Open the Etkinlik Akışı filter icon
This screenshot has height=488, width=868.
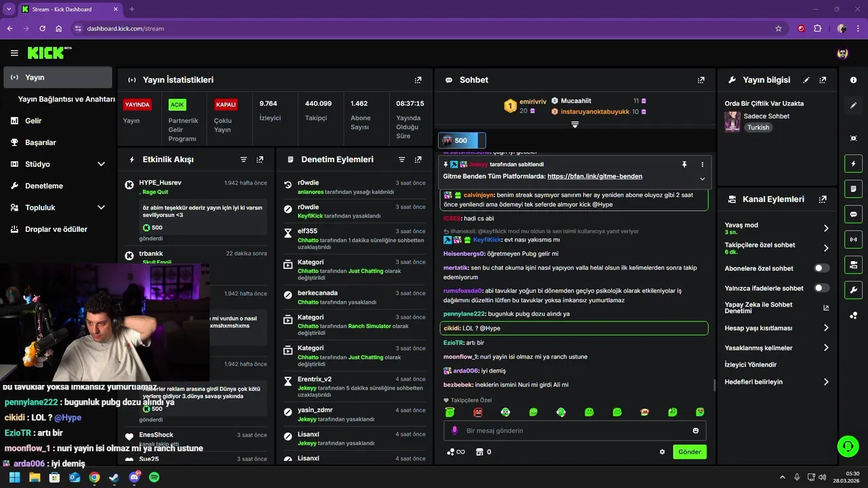coord(243,159)
